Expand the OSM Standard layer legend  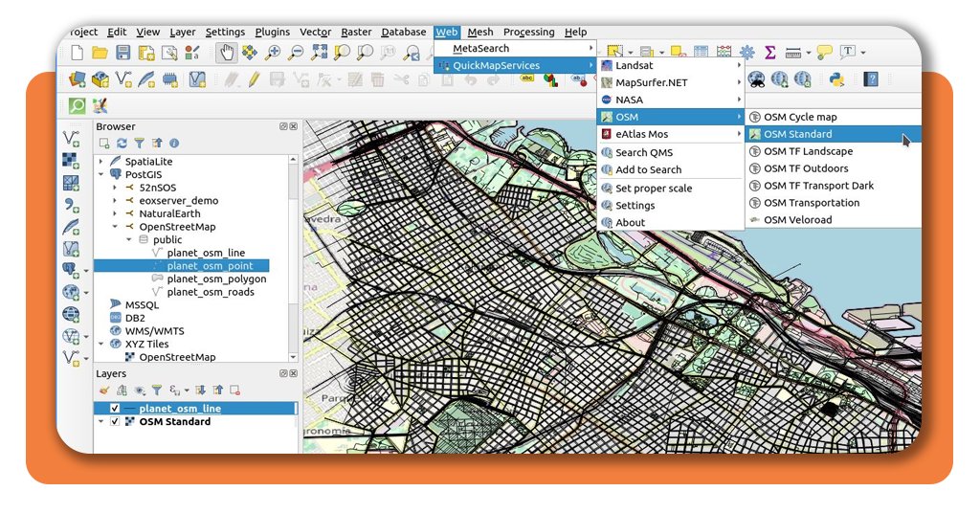[x=101, y=422]
